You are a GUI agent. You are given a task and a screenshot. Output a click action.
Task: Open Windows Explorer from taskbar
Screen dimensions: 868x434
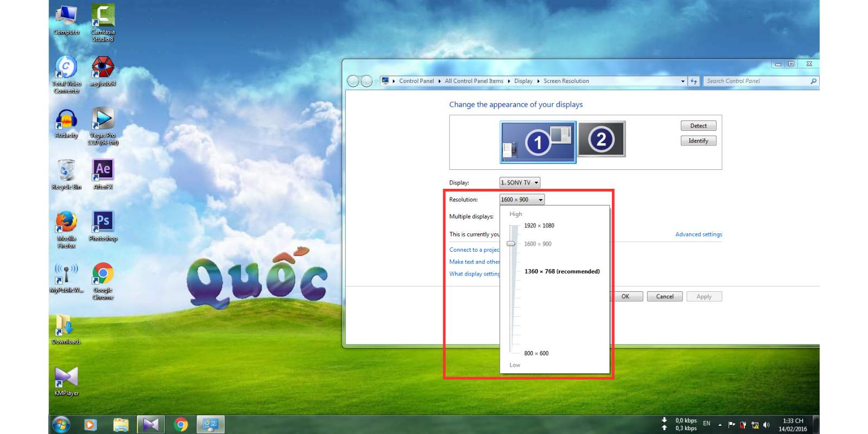pos(120,425)
